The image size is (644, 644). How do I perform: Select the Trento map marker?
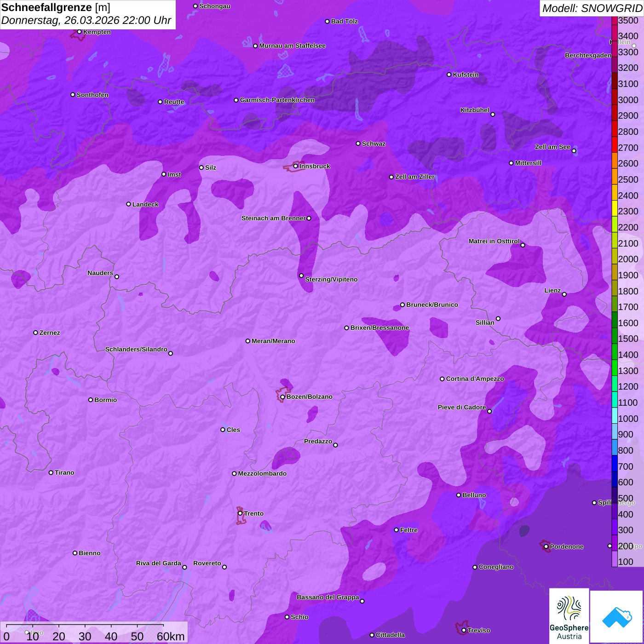tap(240, 513)
